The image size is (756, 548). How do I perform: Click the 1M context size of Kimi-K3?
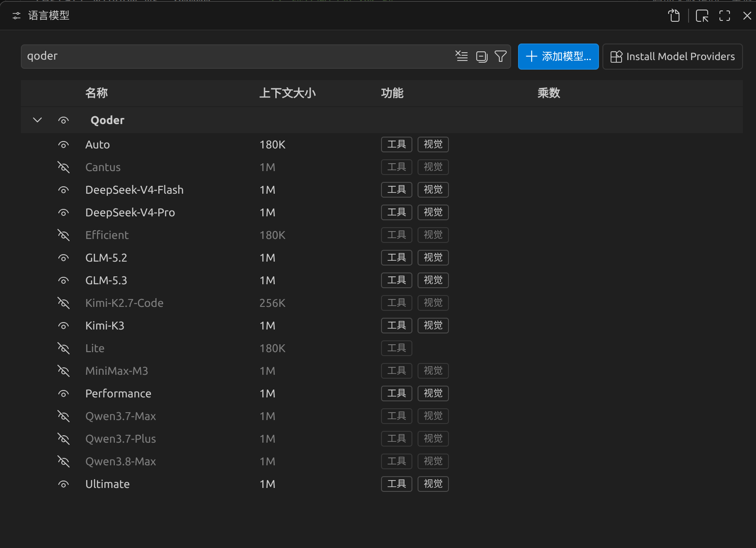coord(267,326)
